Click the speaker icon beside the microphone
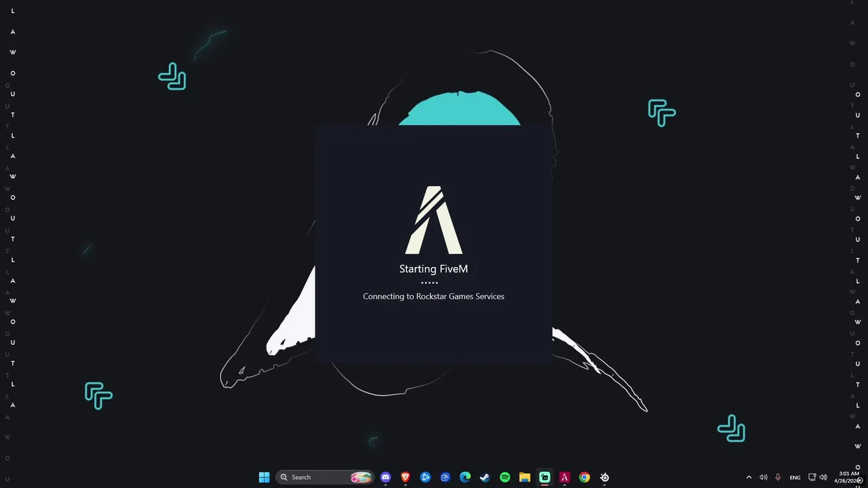Viewport: 868px width, 488px height. pos(764,477)
